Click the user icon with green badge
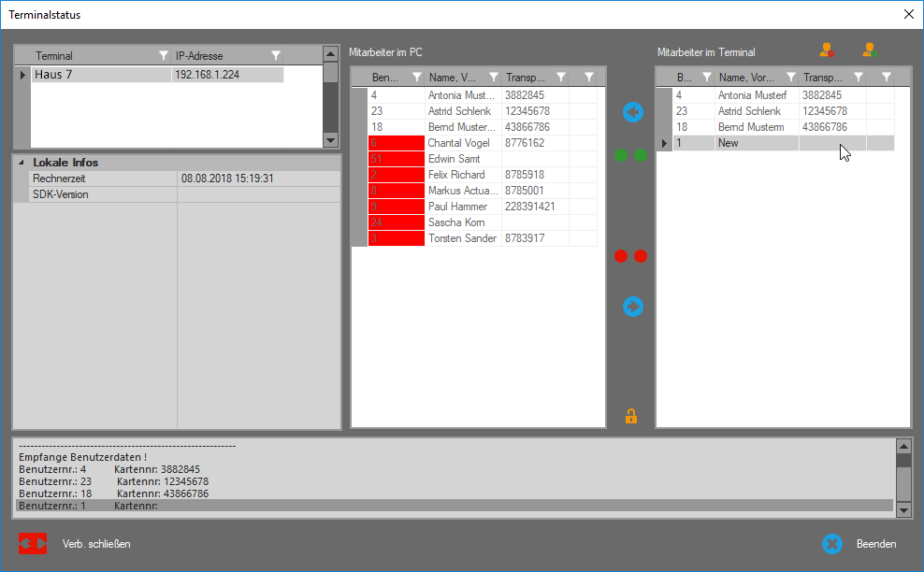924x572 pixels. 869,50
